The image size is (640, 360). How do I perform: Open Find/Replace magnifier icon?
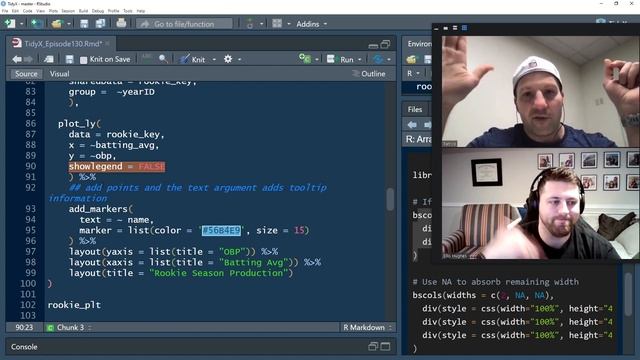click(163, 59)
